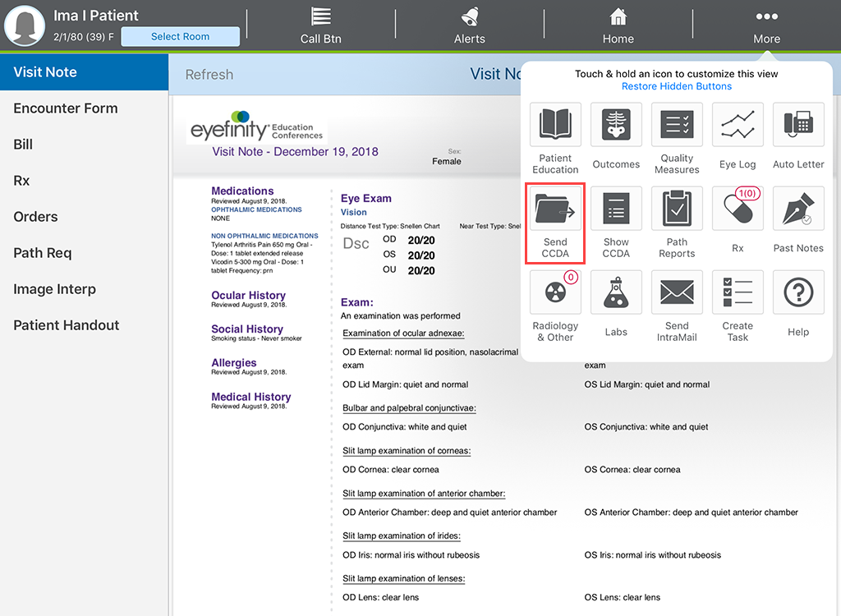
Task: Check patient Alerts
Action: (469, 25)
